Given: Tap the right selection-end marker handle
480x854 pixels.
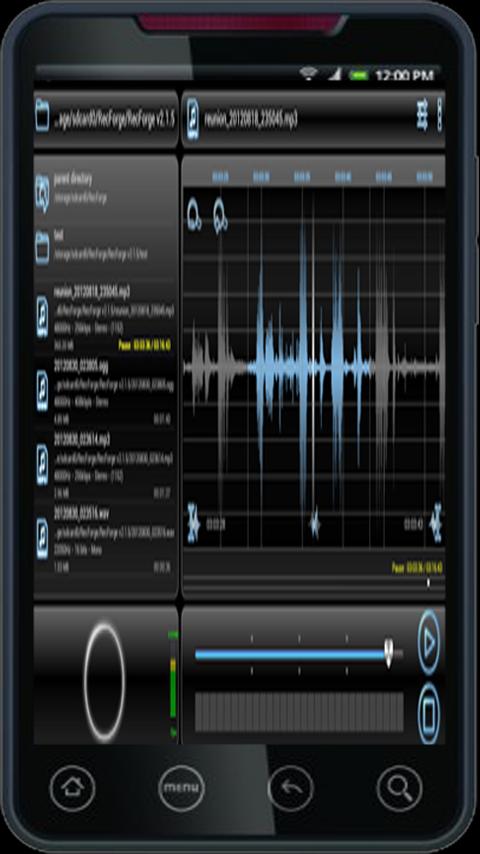Looking at the screenshot, I should click(x=435, y=523).
